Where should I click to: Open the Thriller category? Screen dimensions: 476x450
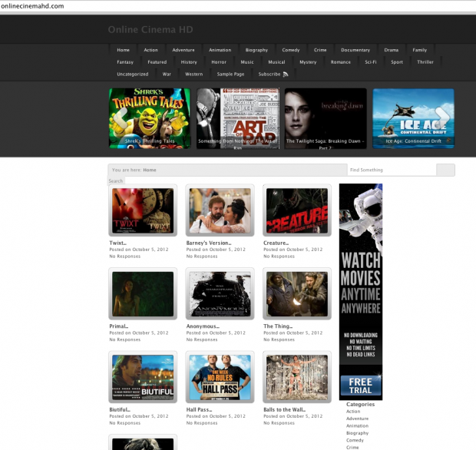(x=425, y=62)
